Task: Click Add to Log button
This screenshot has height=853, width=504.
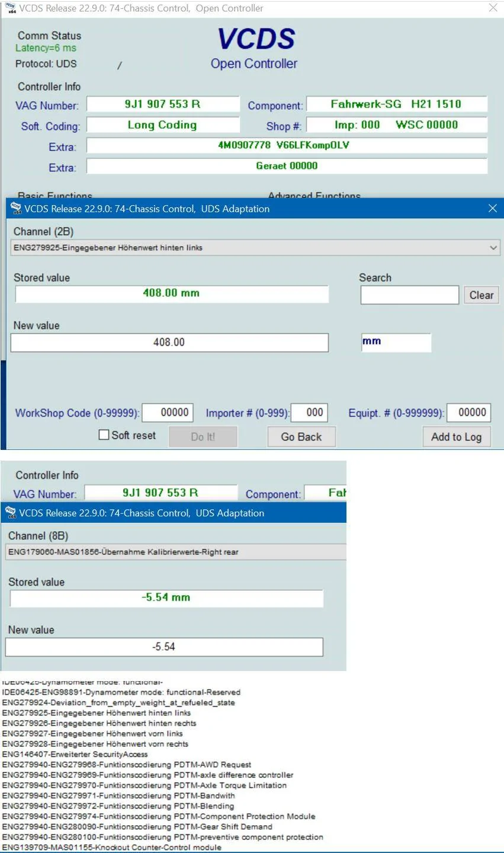Action: (x=456, y=437)
